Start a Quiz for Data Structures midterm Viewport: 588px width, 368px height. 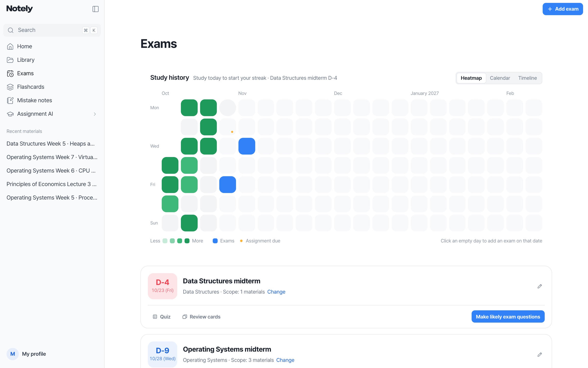pyautogui.click(x=162, y=317)
